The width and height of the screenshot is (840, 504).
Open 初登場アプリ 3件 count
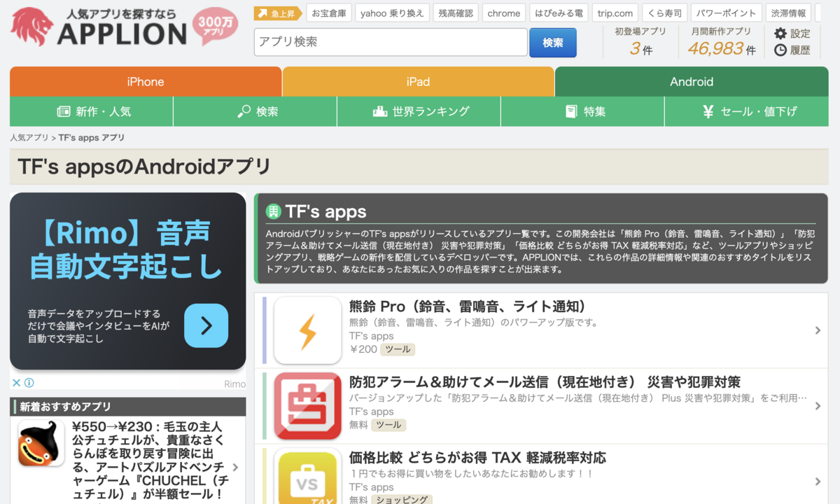pyautogui.click(x=640, y=42)
